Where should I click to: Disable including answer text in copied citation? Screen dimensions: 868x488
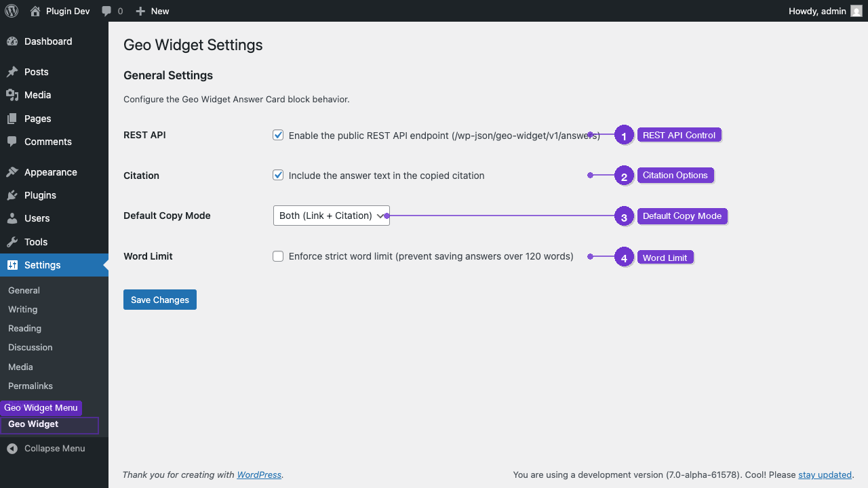coord(278,175)
